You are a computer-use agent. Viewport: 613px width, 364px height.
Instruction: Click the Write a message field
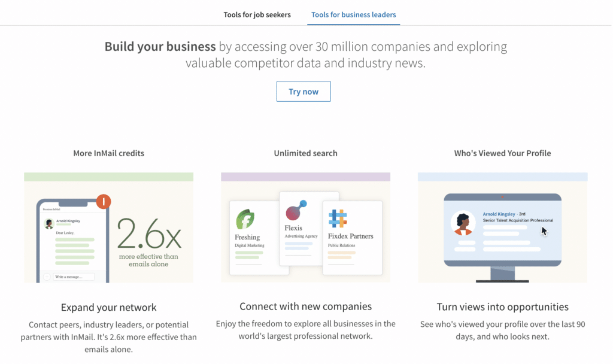coord(74,277)
